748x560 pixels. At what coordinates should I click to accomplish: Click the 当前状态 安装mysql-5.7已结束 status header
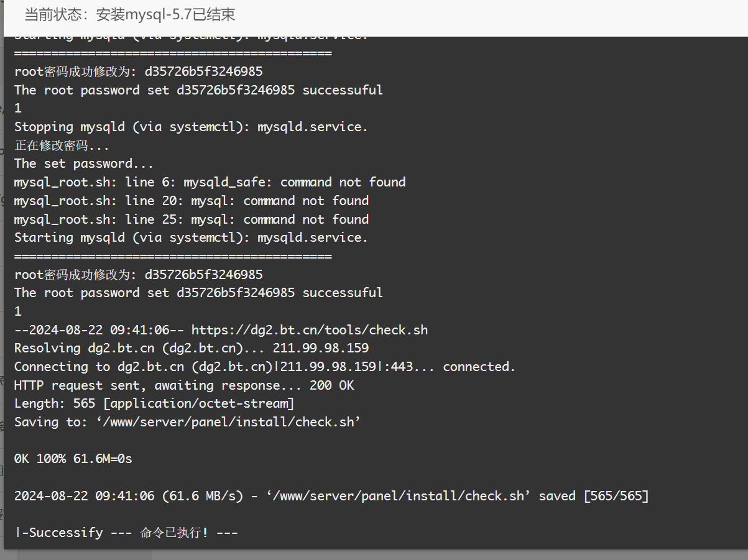[x=130, y=15]
